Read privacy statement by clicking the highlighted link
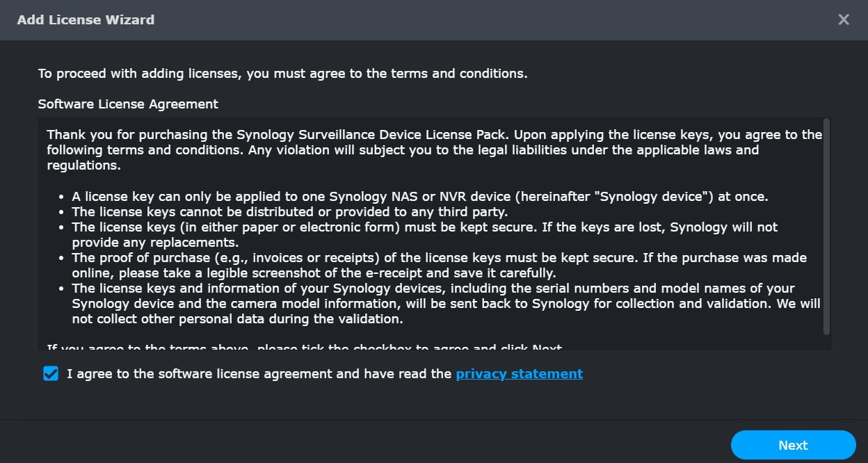The height and width of the screenshot is (463, 868). (x=519, y=373)
